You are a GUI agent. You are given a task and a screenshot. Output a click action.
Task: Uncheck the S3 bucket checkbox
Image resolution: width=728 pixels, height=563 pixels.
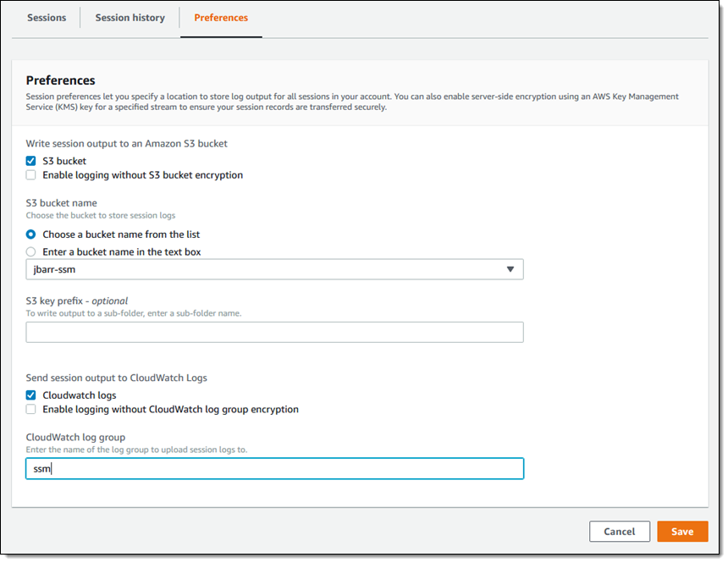coord(31,161)
